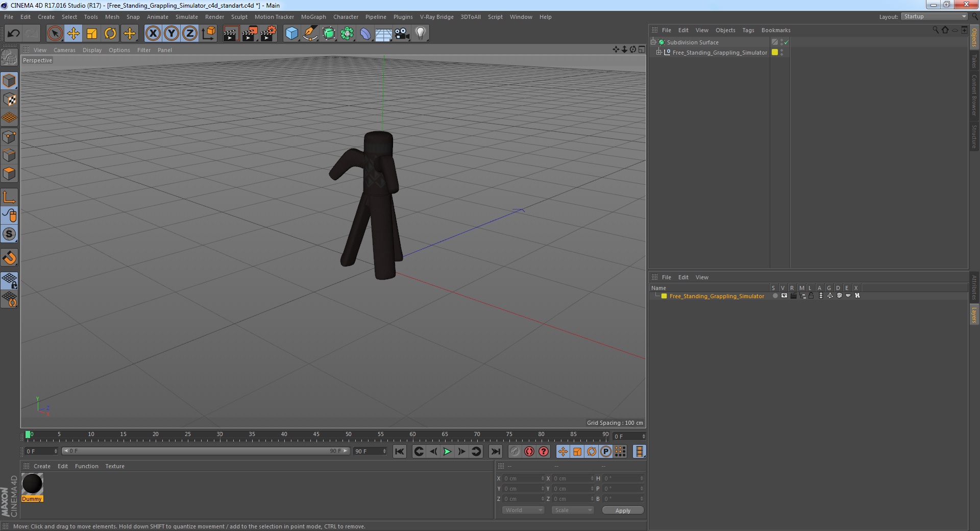Toggle Enable Snap icon
Image resolution: width=980 pixels, height=531 pixels.
[9, 258]
